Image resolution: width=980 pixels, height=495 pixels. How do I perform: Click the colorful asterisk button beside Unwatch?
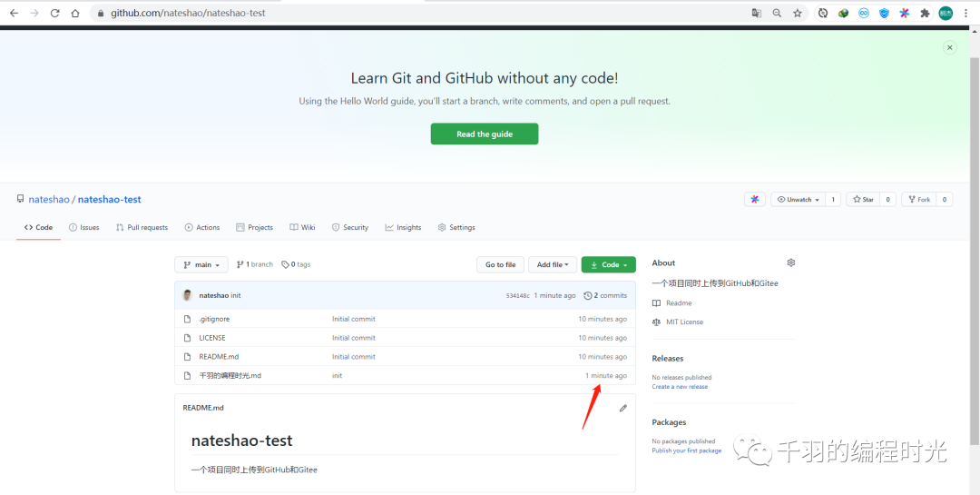[x=754, y=199]
